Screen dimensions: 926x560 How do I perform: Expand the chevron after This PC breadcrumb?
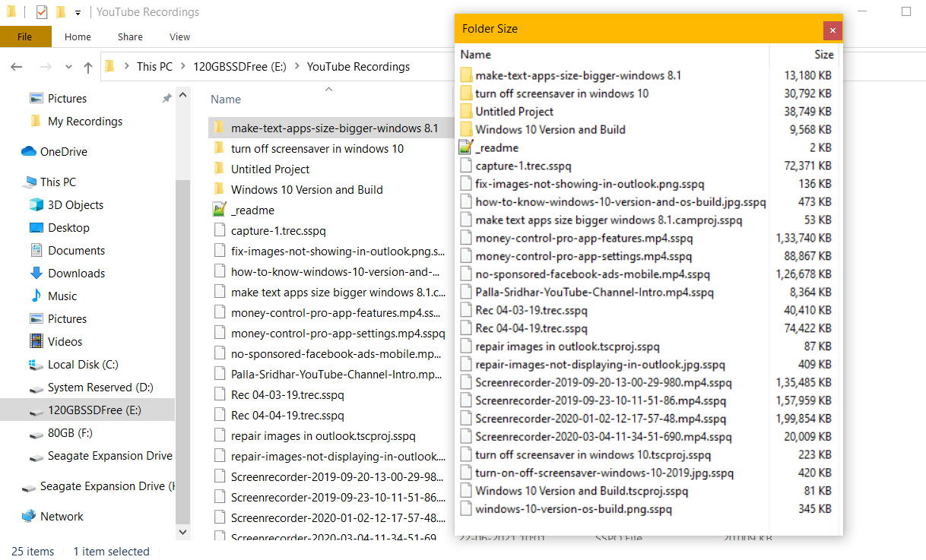click(x=182, y=67)
